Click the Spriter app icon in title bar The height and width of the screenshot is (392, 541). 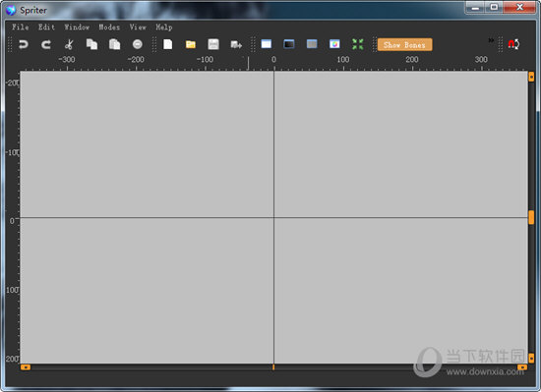[11, 11]
